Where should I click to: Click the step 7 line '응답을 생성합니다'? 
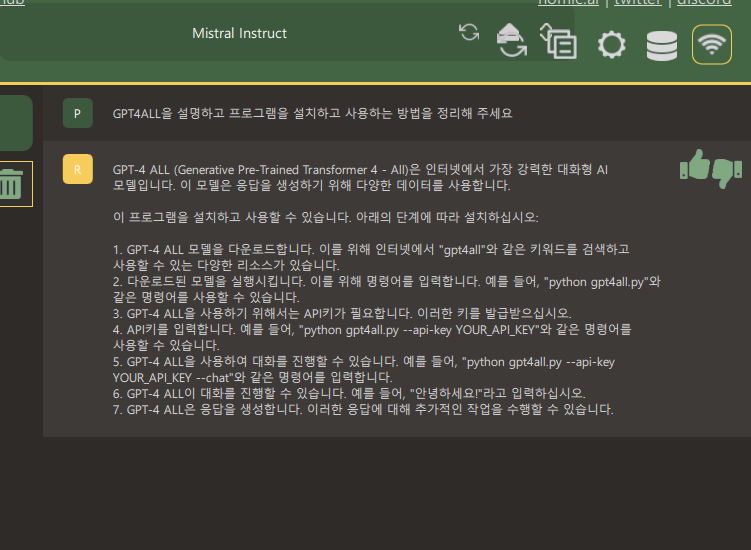pyautogui.click(x=363, y=410)
